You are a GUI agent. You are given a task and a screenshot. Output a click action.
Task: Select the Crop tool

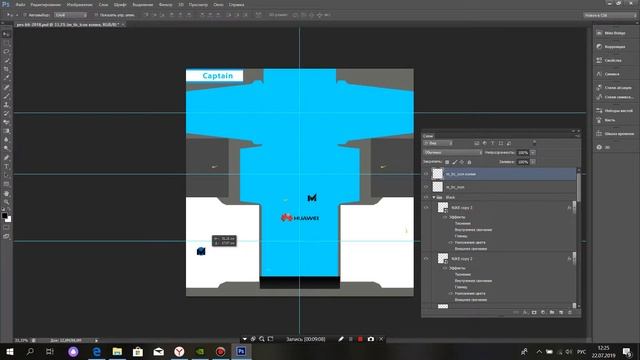pyautogui.click(x=6, y=69)
